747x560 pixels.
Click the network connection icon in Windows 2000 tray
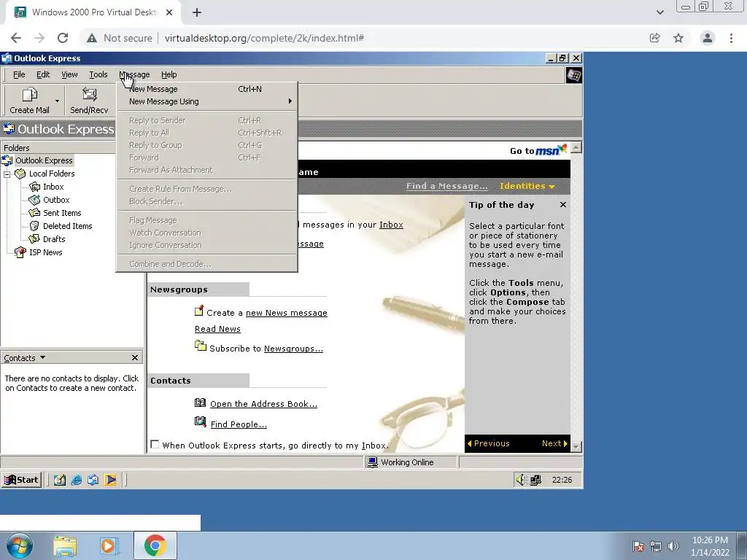coord(535,480)
